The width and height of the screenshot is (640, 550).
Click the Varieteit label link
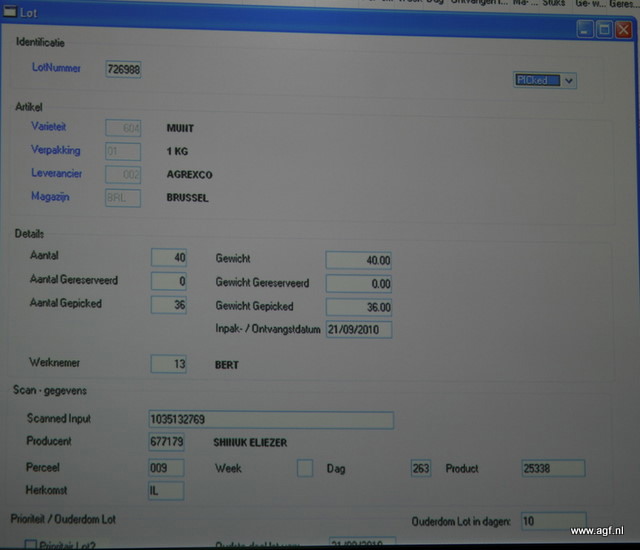click(56, 127)
